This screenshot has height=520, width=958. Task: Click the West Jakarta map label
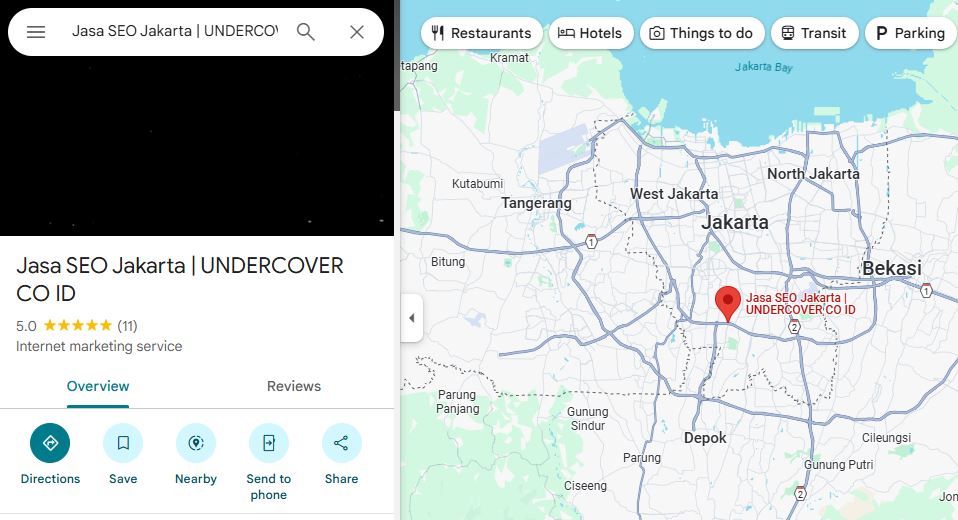674,194
